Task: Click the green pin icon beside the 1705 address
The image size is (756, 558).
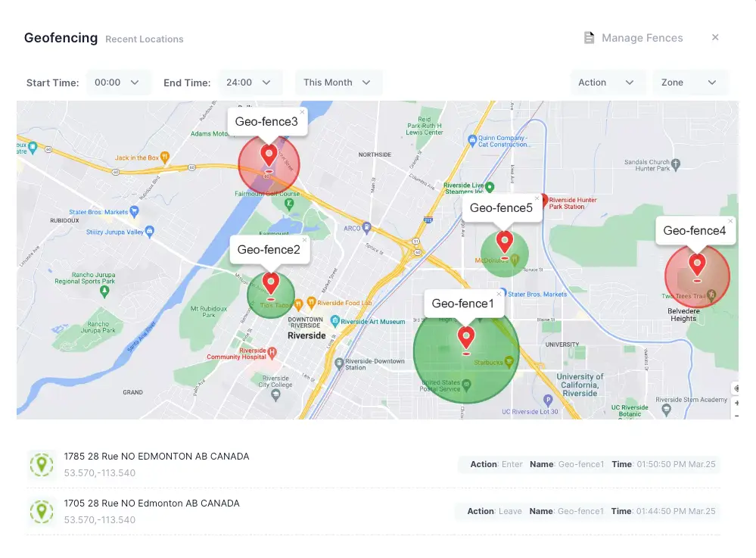Action: point(42,511)
